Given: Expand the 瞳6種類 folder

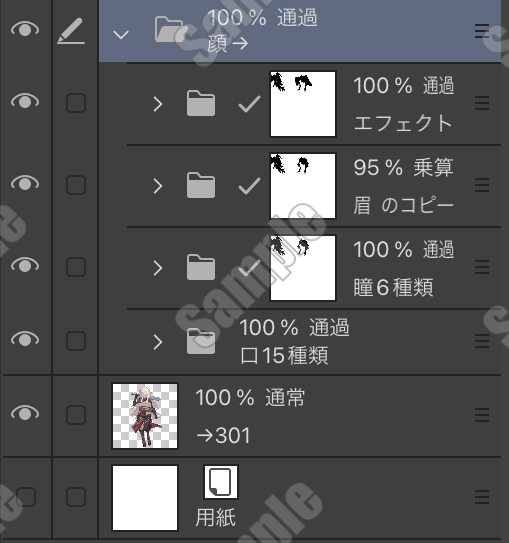Looking at the screenshot, I should [158, 268].
